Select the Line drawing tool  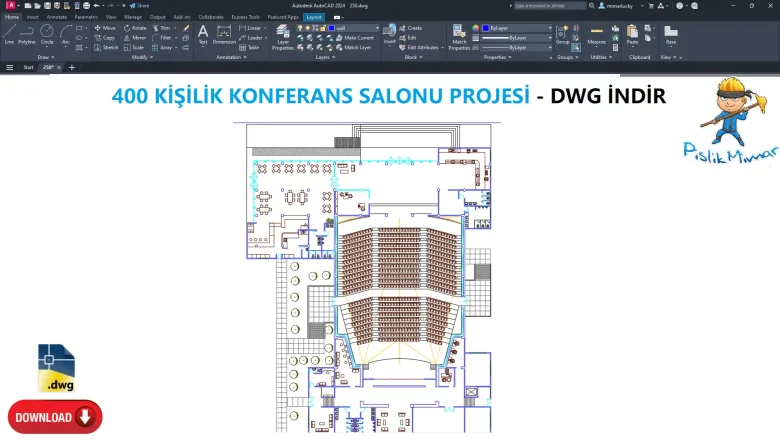(x=9, y=34)
